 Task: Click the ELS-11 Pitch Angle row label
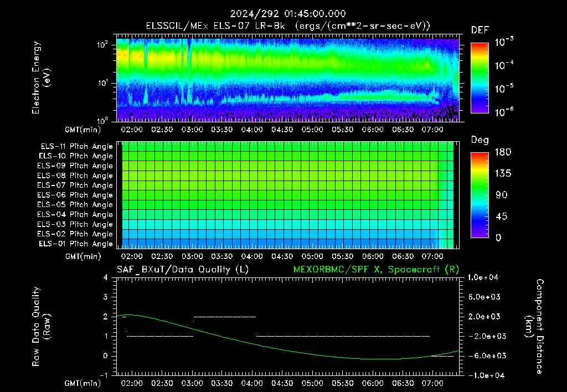[x=76, y=147]
